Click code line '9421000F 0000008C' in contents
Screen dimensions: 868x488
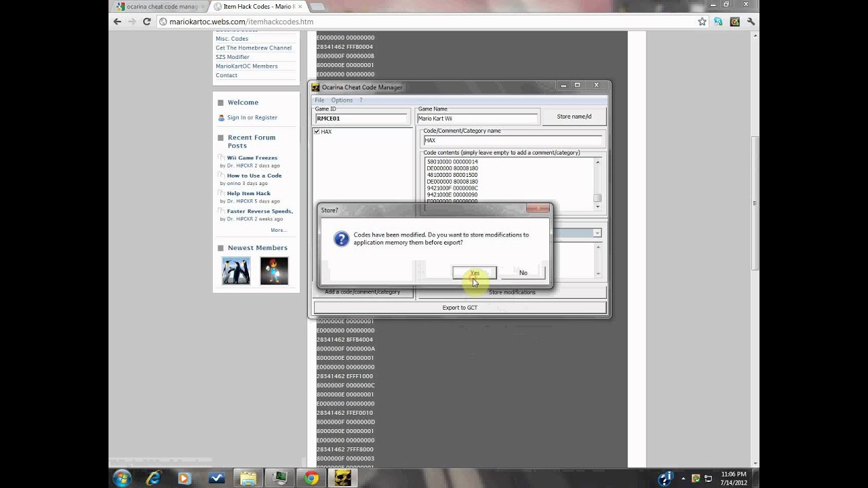[452, 188]
